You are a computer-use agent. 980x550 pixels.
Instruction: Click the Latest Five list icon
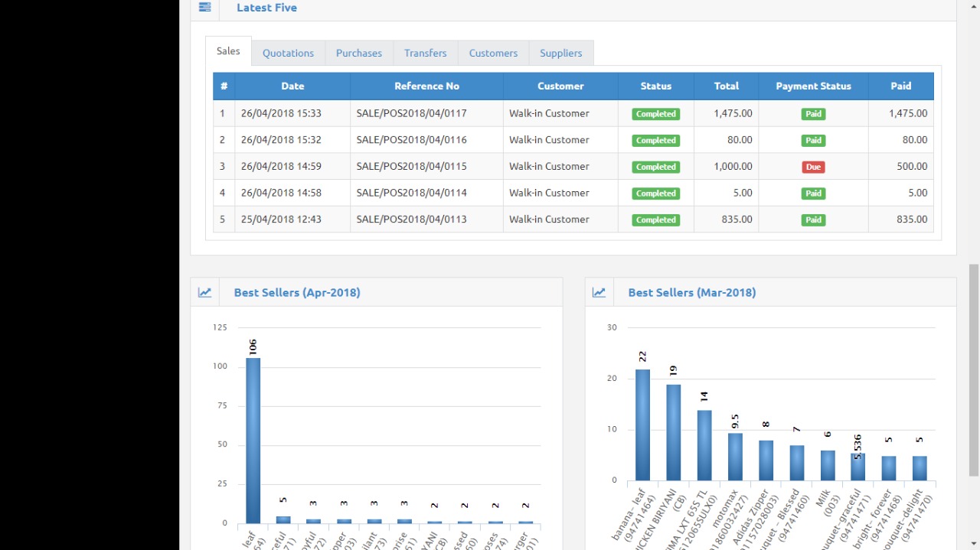click(204, 8)
